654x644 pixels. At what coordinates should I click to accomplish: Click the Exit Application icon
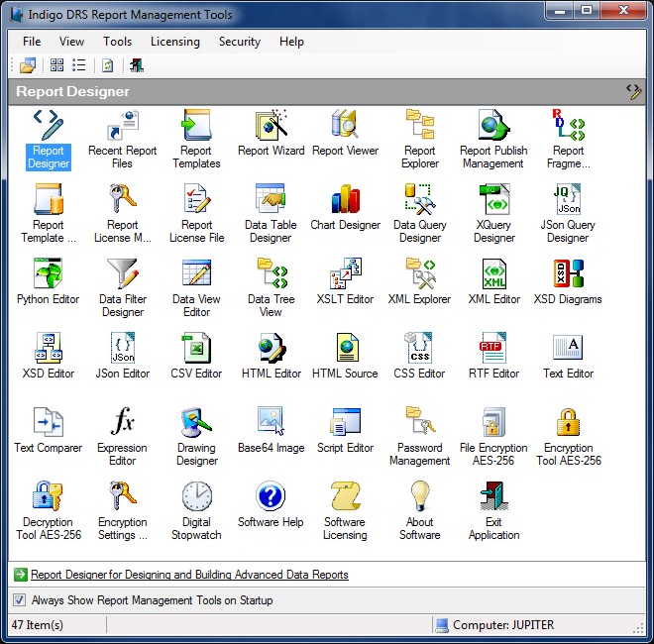point(493,511)
